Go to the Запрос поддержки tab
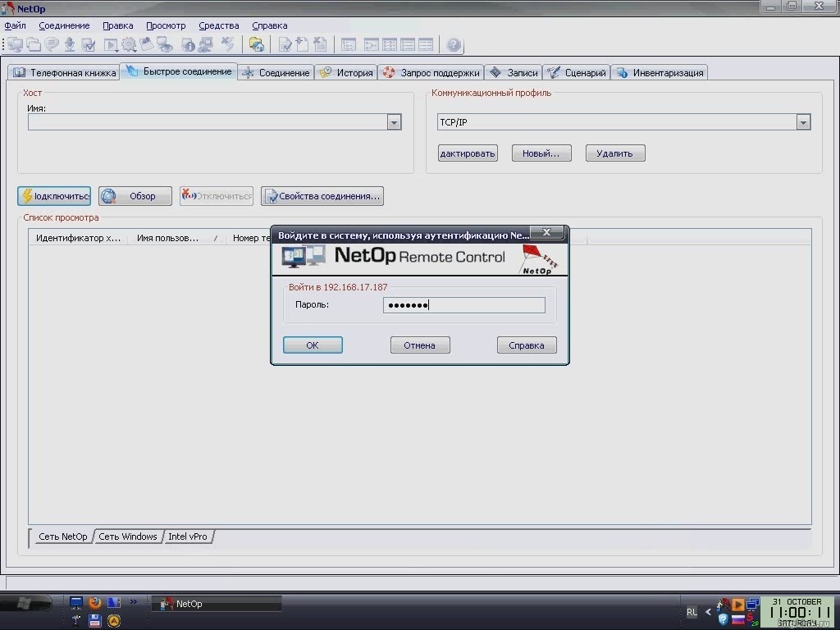The width and height of the screenshot is (840, 630). (x=431, y=73)
